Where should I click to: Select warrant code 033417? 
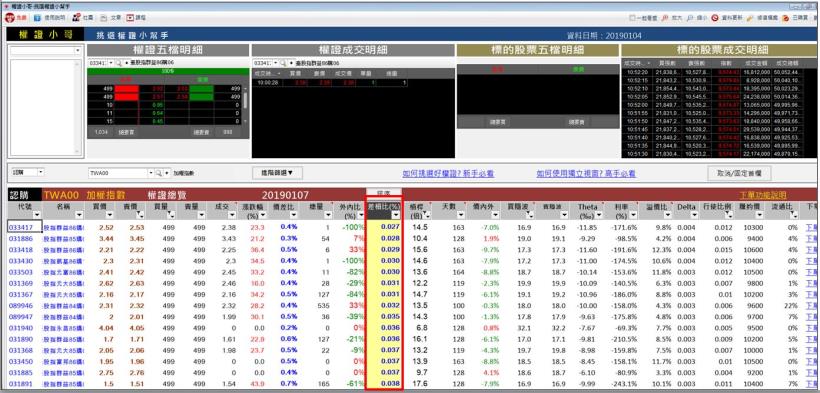tap(21, 228)
